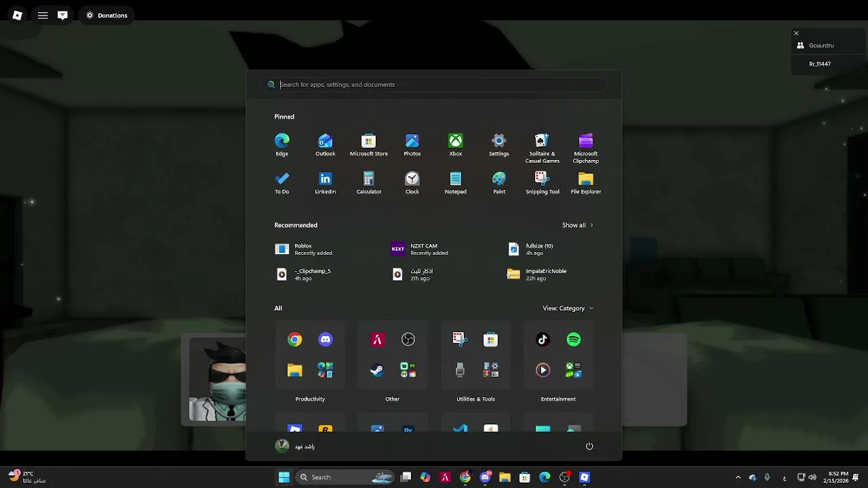Launch the Calculator app
The image size is (868, 488).
pos(369,183)
